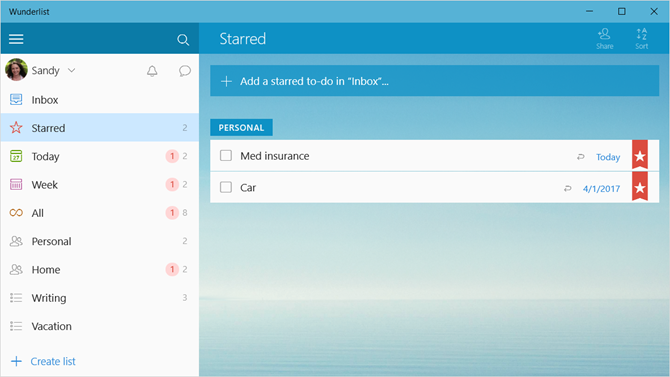Unstar the Med insurance to-do ribbon

(640, 155)
